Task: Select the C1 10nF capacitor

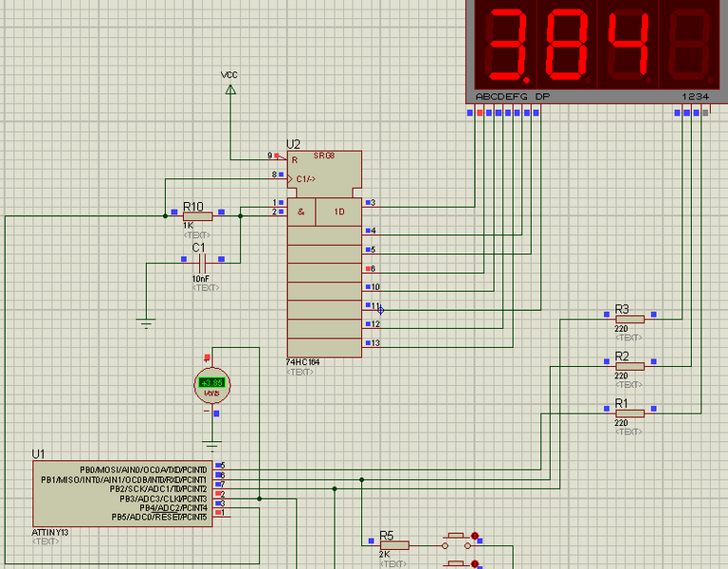Action: tap(200, 259)
